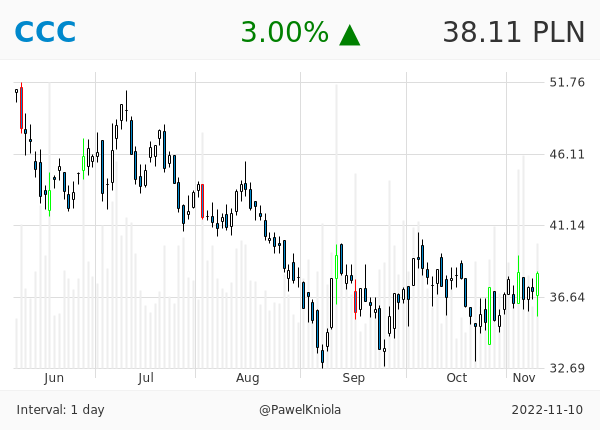Viewport: 600px width, 430px height.
Task: Click the Nov month label
Action: 524,378
